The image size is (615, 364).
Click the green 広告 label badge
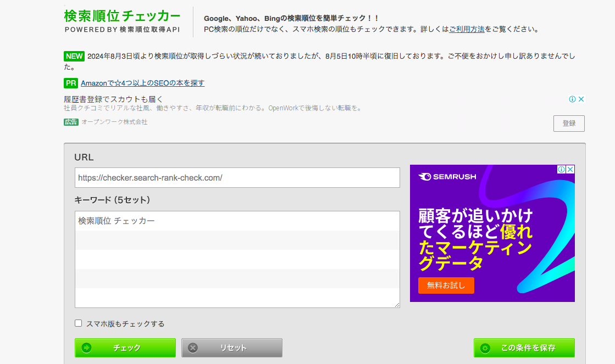tap(71, 122)
